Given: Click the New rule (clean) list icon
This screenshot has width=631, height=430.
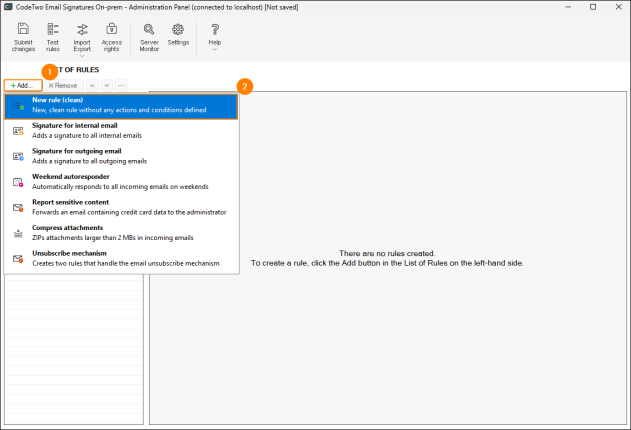Looking at the screenshot, I should pyautogui.click(x=19, y=106).
